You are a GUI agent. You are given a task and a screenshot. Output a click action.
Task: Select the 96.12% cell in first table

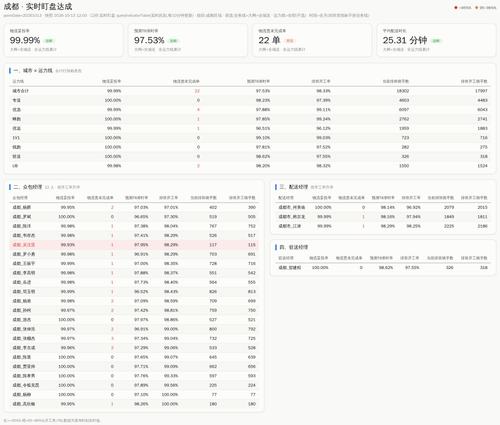click(323, 128)
